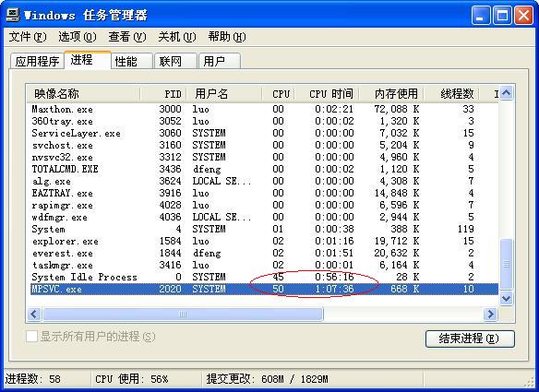539x392 pixels.
Task: Click the vertical scrollbar down arrow
Action: 507,298
